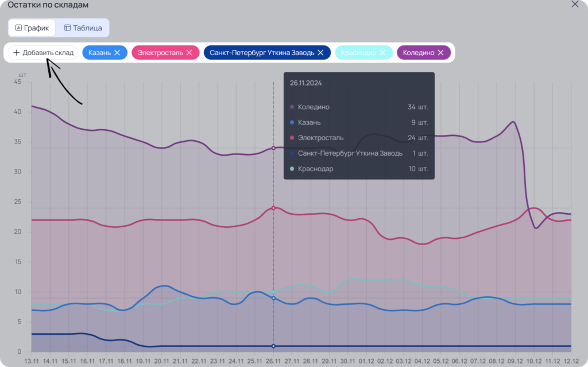Click the plus icon in Добавить склад

[16, 52]
